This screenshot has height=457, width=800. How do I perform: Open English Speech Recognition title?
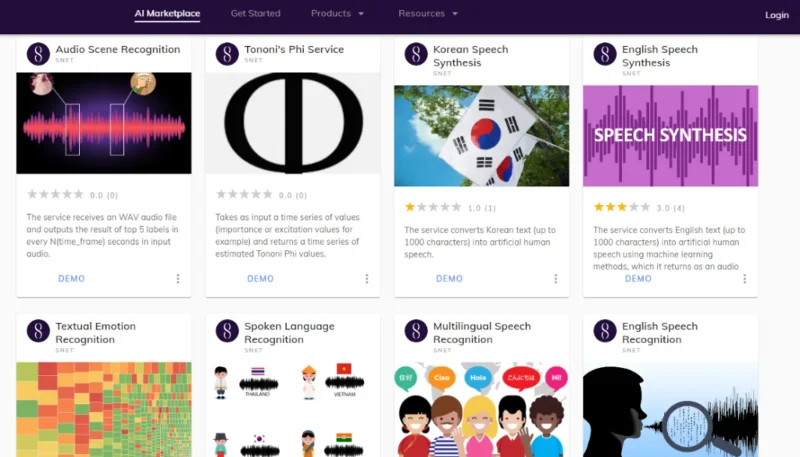tap(660, 333)
